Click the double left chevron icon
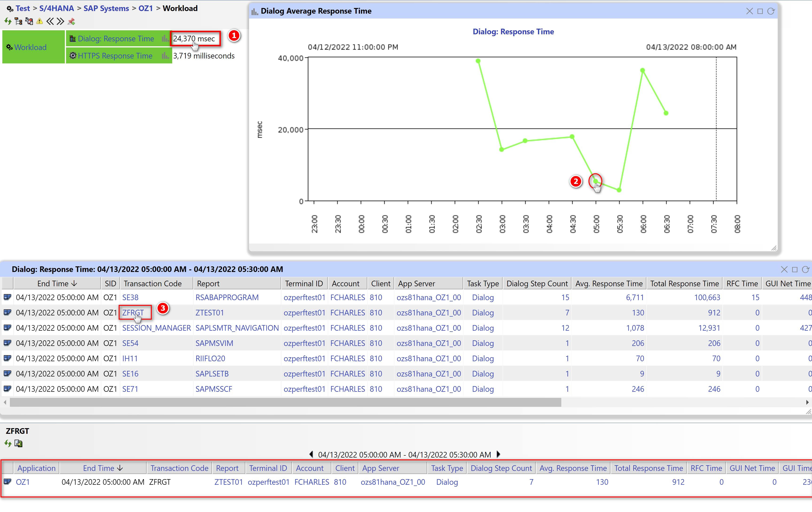This screenshot has width=812, height=512. 50,22
